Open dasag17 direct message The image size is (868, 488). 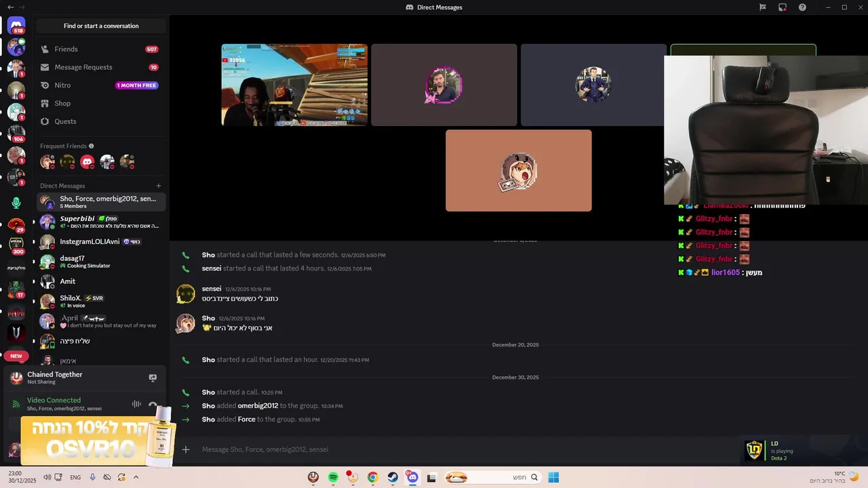[101, 262]
